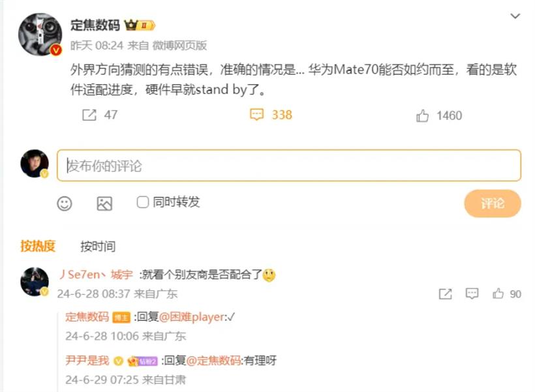Enable the 同时转发 checkbox
Image resolution: width=535 pixels, height=392 pixels.
[143, 202]
